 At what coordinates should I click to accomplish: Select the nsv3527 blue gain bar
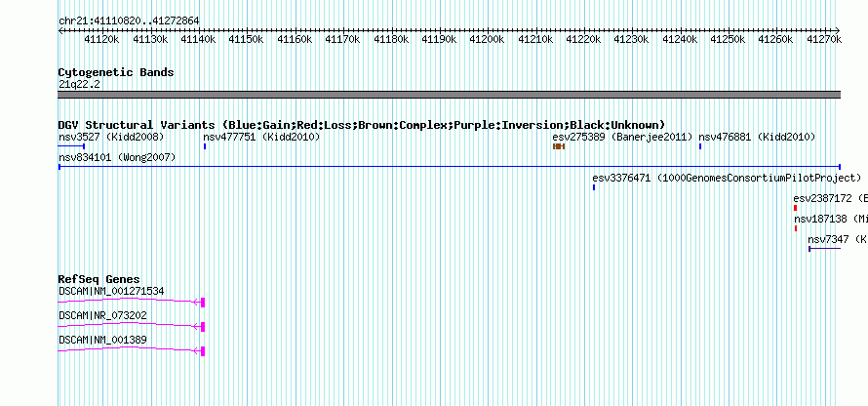[x=71, y=146]
